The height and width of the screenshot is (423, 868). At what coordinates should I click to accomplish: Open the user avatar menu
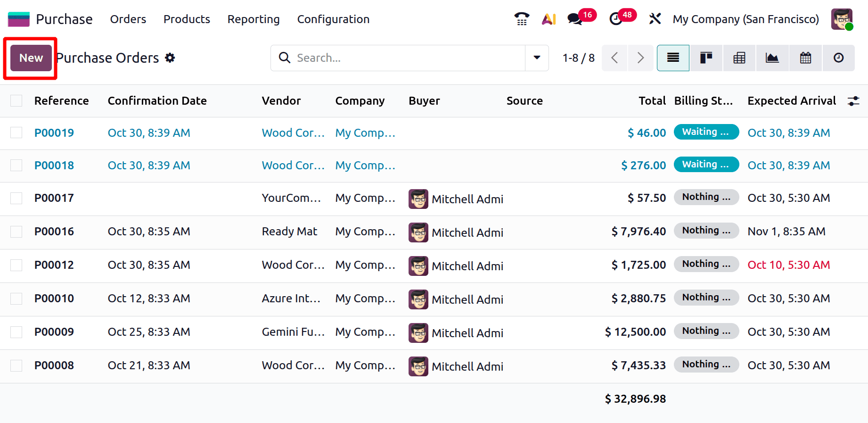tap(842, 19)
